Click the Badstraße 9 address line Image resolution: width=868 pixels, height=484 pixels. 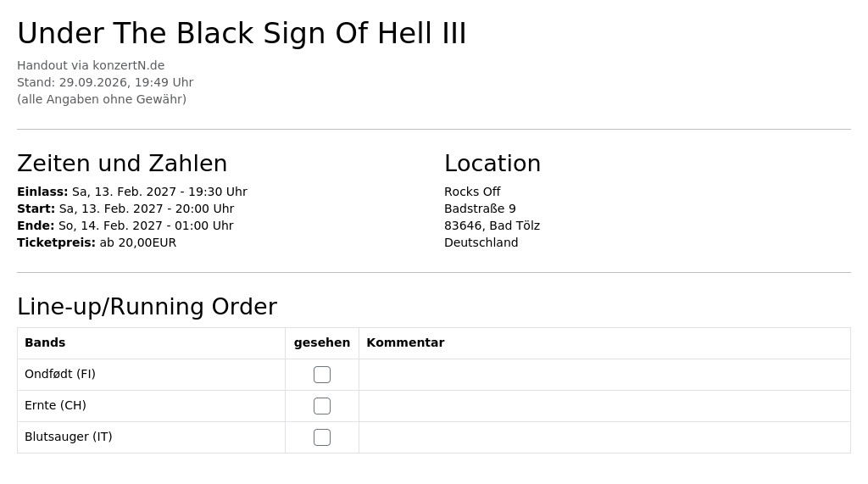coord(480,209)
